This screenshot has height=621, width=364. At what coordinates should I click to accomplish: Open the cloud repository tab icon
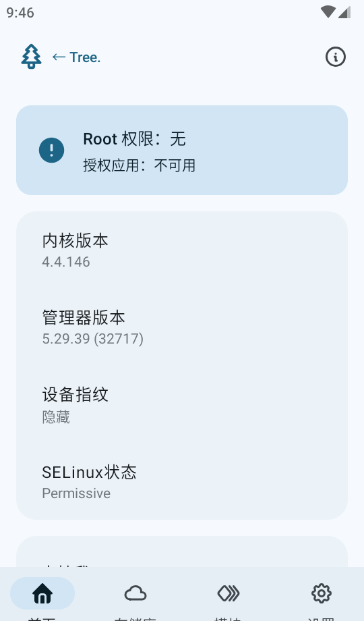click(x=135, y=593)
